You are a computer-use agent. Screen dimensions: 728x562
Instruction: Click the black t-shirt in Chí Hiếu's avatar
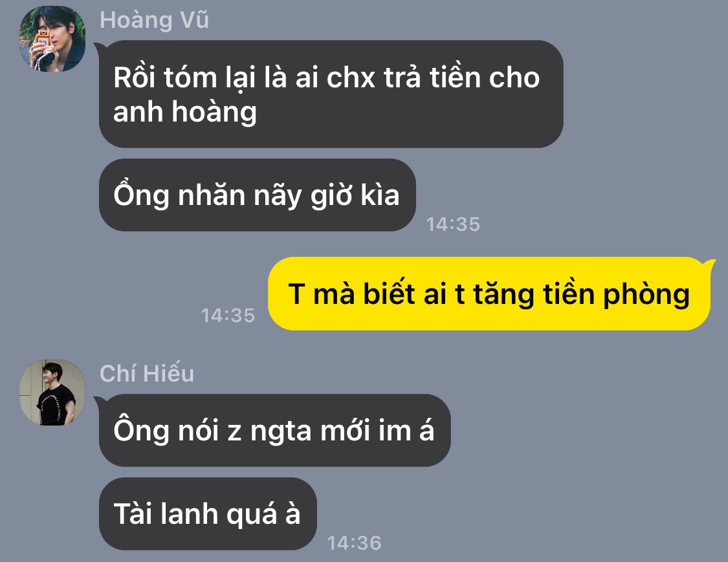point(55,405)
